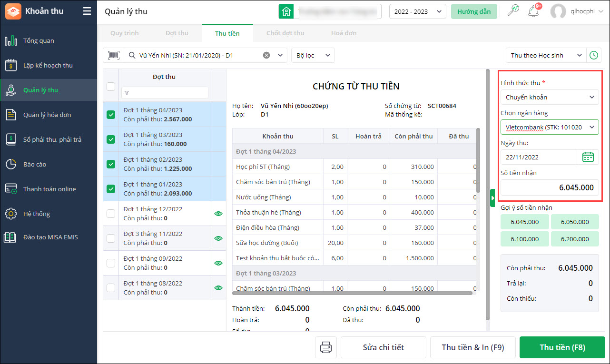Screen dimensions: 610x364
Task: View details of Đợt 3 tháng 11/2022
Action: coord(218,238)
